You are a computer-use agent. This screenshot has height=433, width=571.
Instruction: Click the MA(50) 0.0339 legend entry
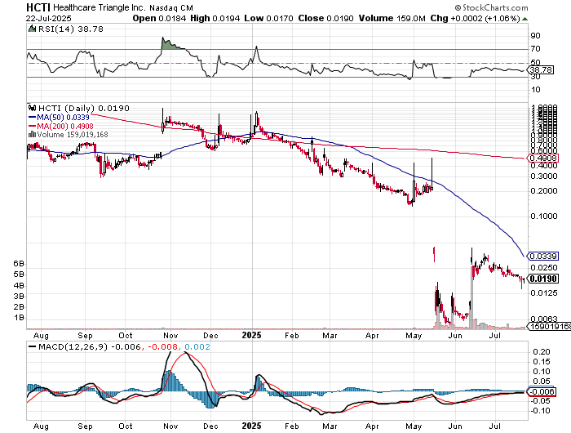(x=59, y=117)
